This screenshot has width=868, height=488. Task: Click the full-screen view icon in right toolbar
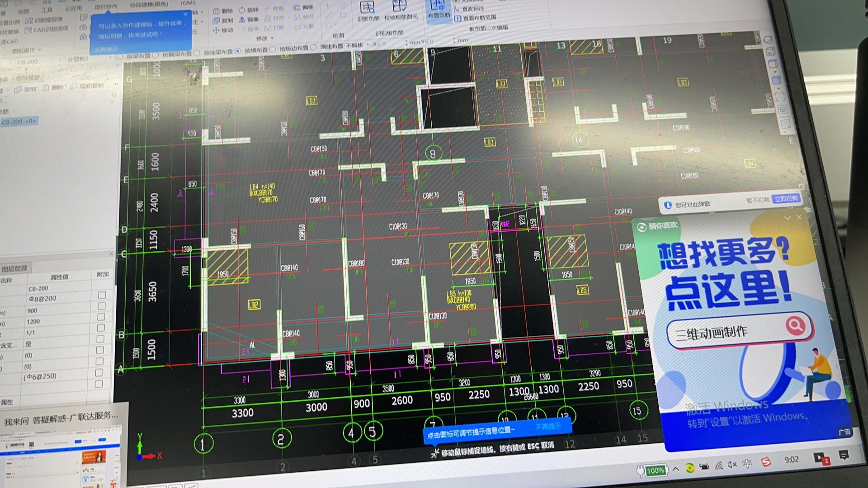(x=780, y=97)
